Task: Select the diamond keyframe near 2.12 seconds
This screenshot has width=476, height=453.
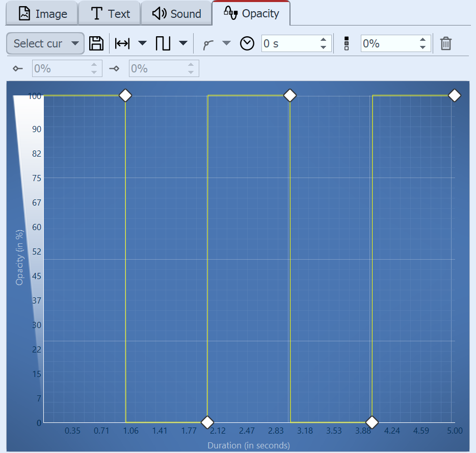Action: click(207, 422)
